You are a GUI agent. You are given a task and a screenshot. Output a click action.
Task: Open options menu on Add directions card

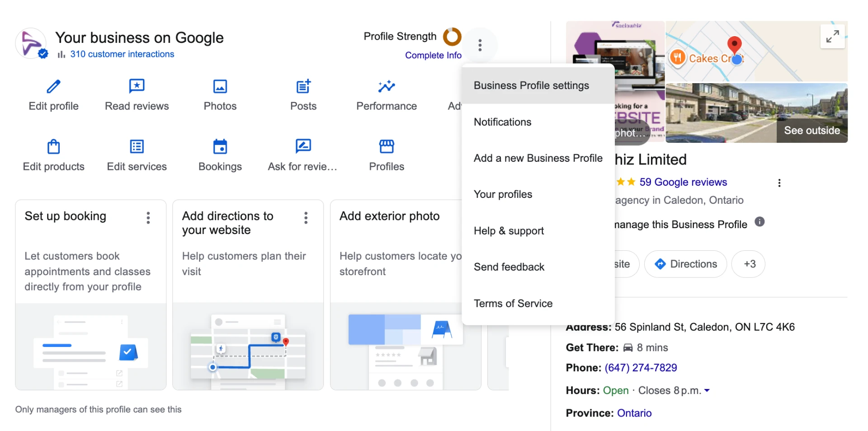point(306,218)
